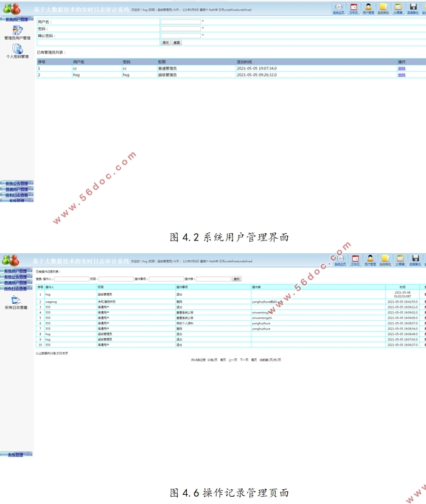Collapse 系统用户管理 header in upper sidebar
426x504 pixels.
point(16,19)
